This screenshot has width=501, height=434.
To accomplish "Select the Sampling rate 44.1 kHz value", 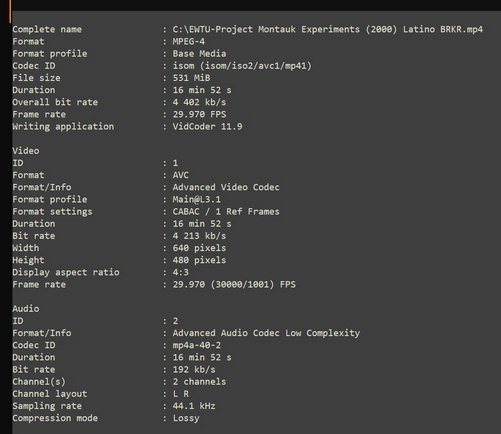I will click(x=194, y=406).
